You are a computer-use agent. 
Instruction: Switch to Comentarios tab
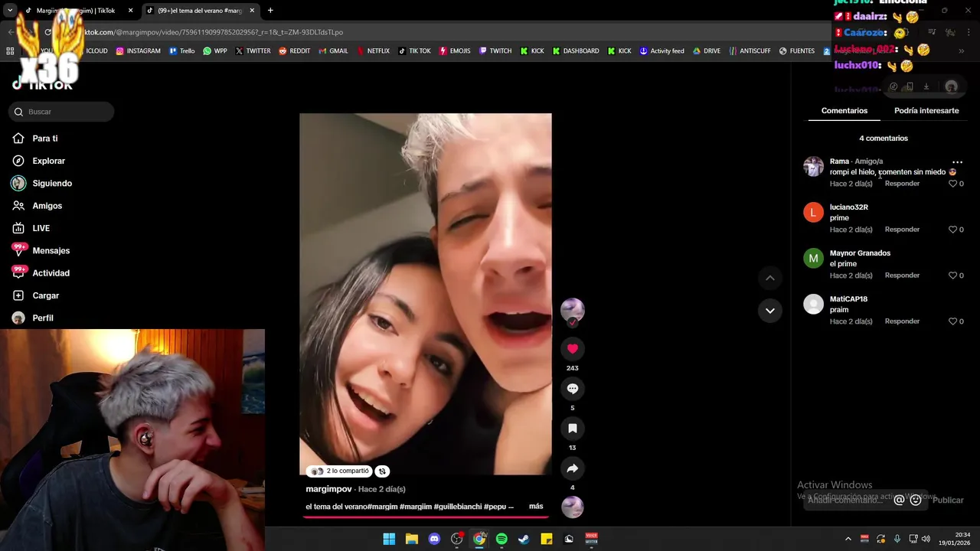click(844, 111)
